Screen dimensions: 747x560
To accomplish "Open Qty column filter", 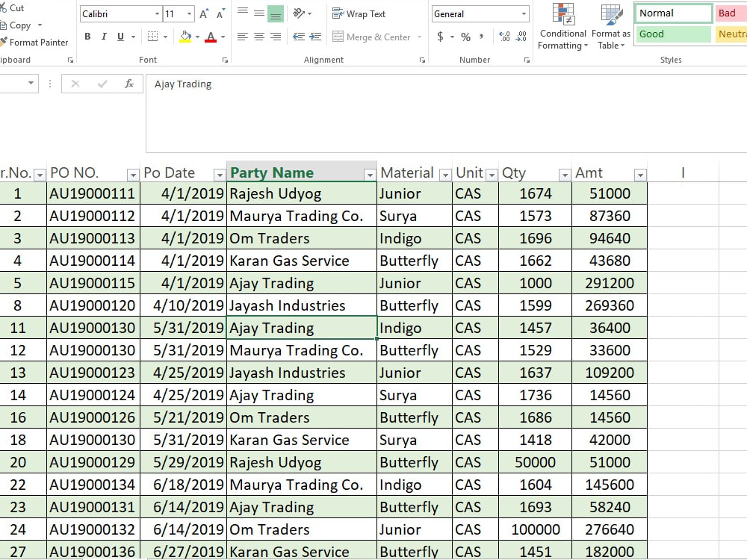I will (x=565, y=175).
